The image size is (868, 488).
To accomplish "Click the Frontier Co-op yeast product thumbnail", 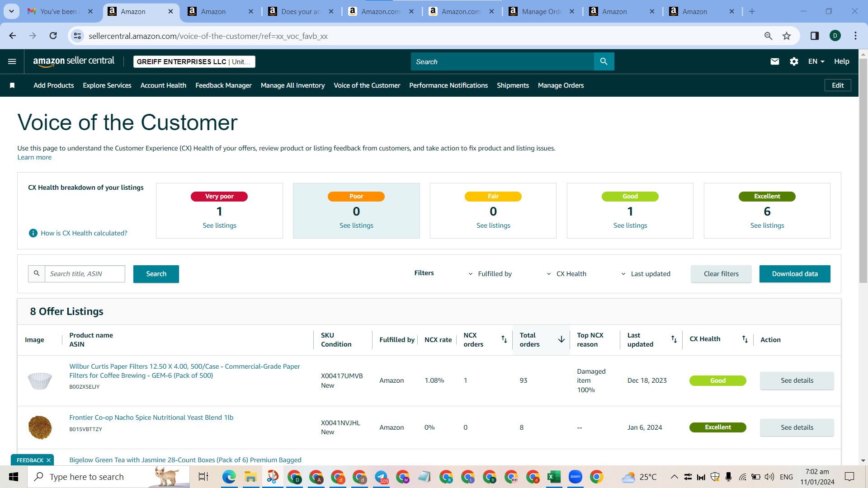I will coord(40,427).
